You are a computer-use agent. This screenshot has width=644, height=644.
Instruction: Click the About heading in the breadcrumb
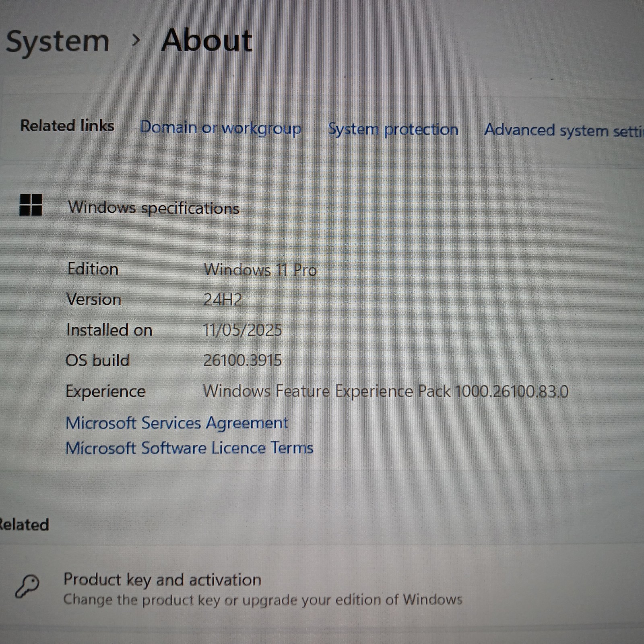point(207,40)
